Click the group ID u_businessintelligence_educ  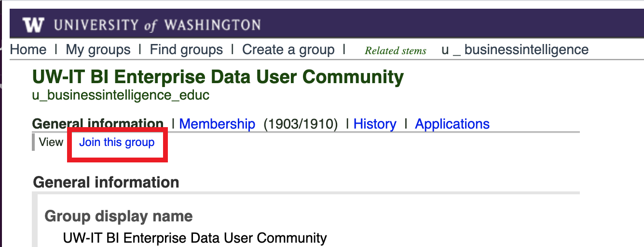click(x=121, y=95)
